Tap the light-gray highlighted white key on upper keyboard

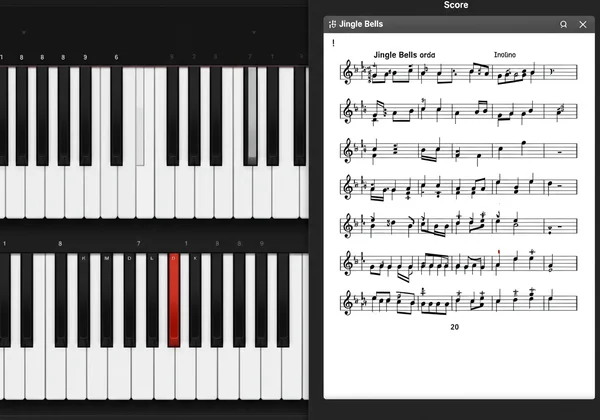[x=140, y=116]
